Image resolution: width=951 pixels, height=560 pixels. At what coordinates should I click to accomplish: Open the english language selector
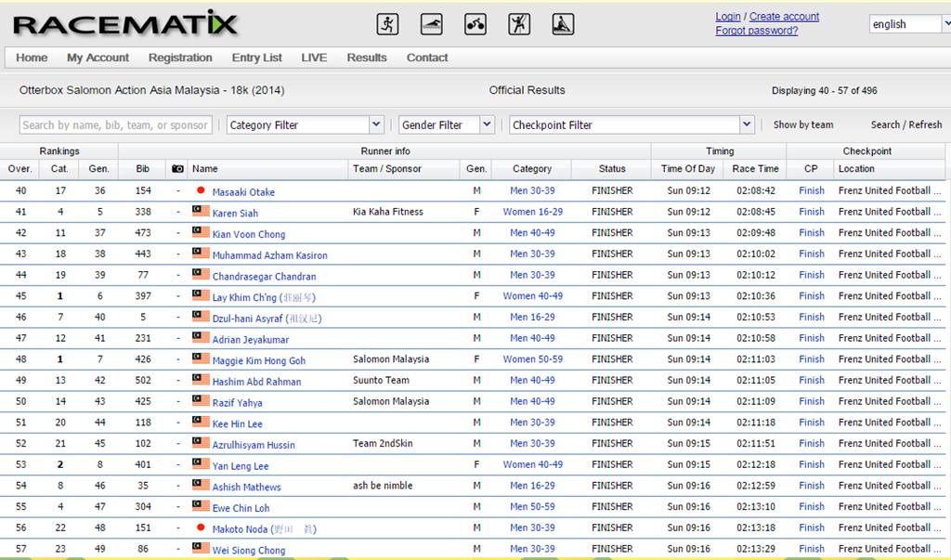pos(910,24)
